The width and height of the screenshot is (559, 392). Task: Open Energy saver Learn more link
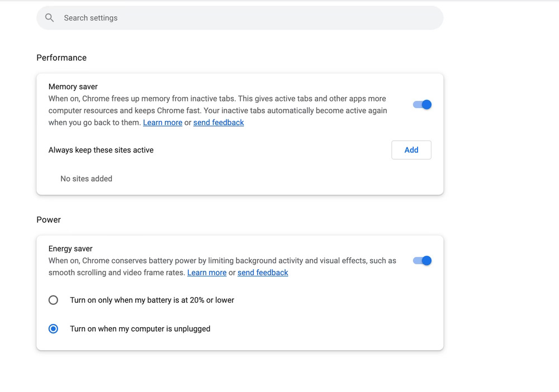[x=207, y=273]
